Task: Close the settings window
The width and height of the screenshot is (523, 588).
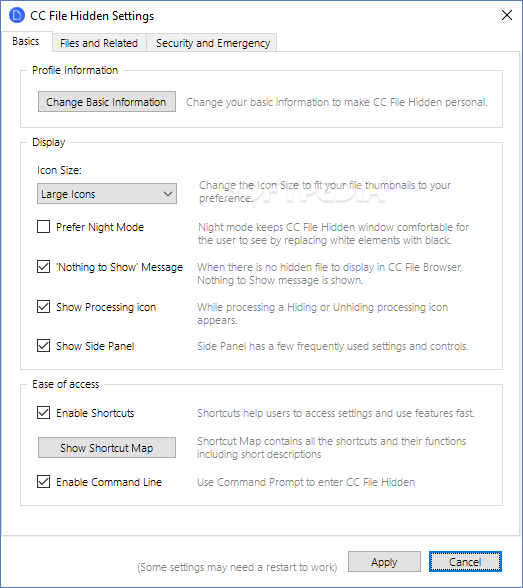Action: [x=507, y=15]
